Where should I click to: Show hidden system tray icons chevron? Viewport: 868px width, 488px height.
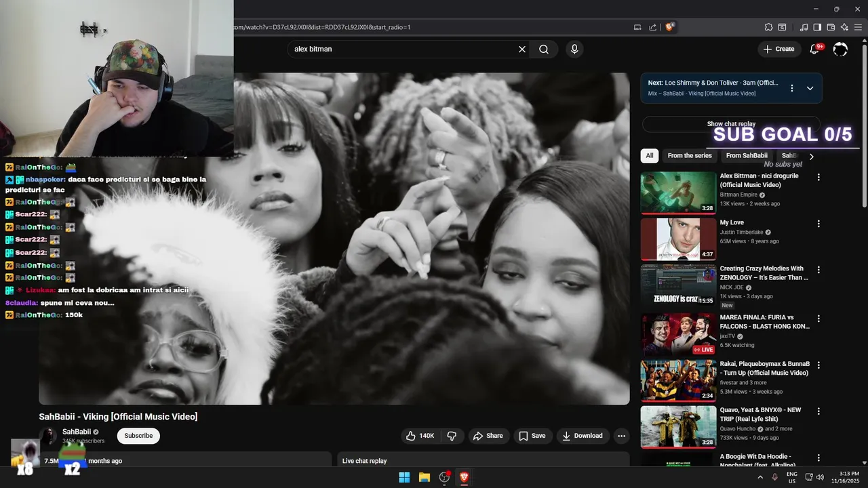click(759, 477)
